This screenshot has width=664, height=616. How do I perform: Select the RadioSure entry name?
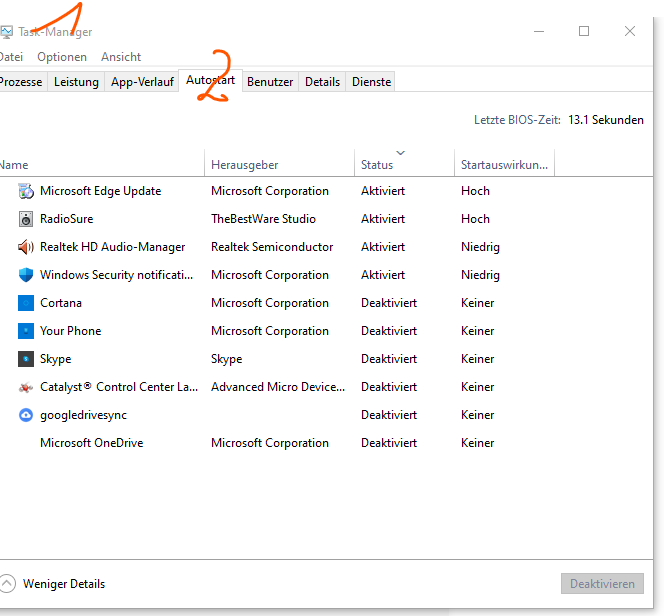tap(66, 219)
